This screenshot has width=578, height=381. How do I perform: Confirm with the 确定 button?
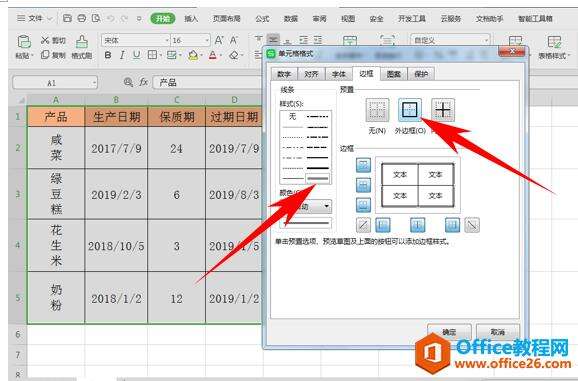(x=449, y=332)
